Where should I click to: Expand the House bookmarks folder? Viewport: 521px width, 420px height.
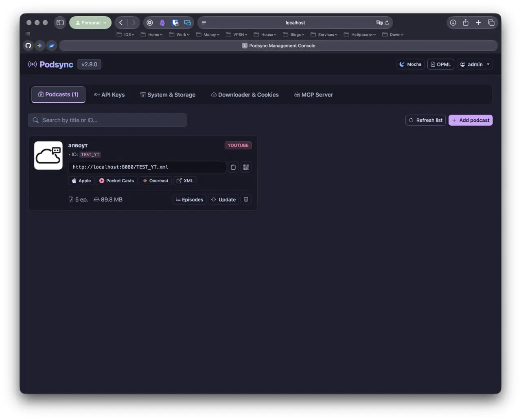[x=265, y=35]
